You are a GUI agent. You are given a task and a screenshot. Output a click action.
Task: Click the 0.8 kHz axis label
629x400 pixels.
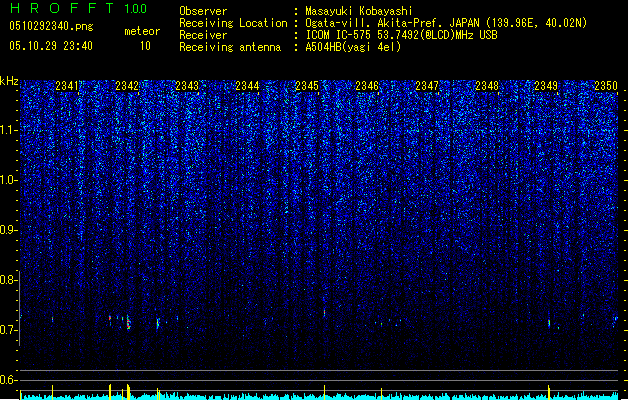click(8, 280)
